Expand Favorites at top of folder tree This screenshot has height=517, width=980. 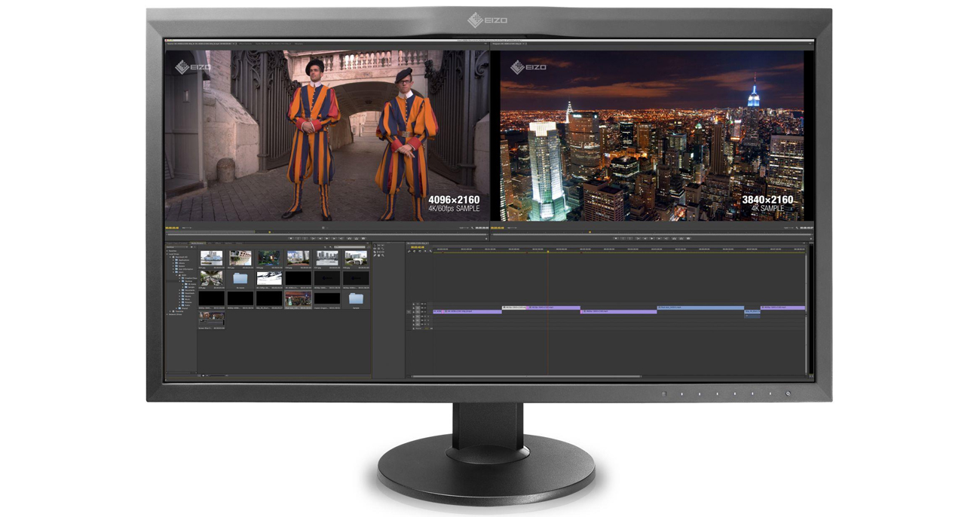(x=167, y=251)
